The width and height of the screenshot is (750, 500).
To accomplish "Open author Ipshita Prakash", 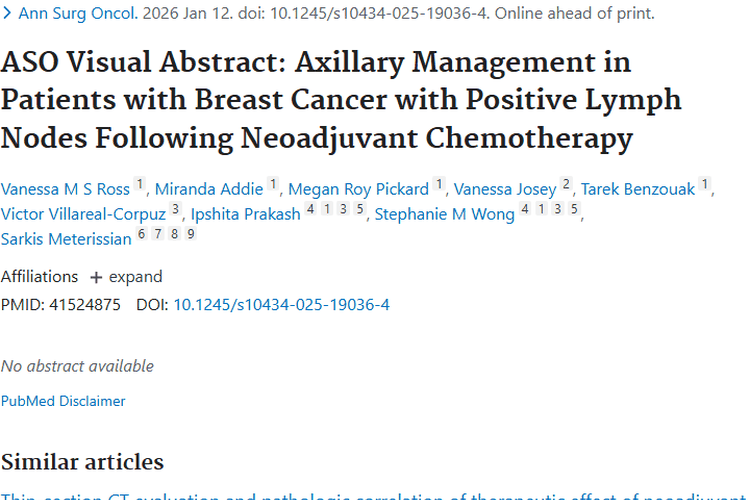I will click(245, 214).
